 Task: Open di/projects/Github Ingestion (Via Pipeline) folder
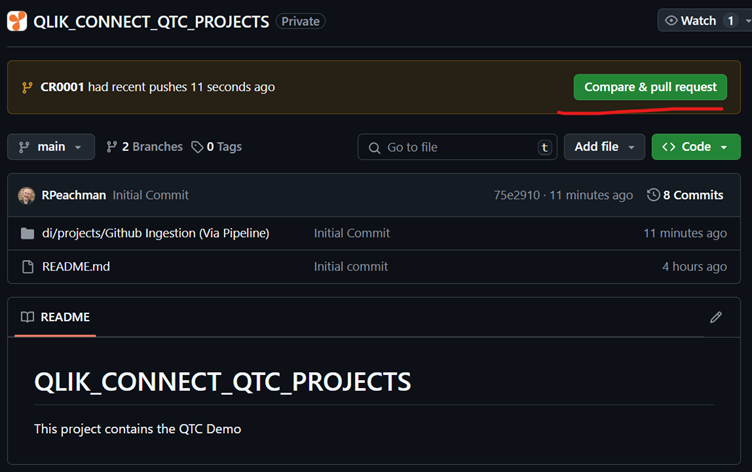click(x=156, y=233)
